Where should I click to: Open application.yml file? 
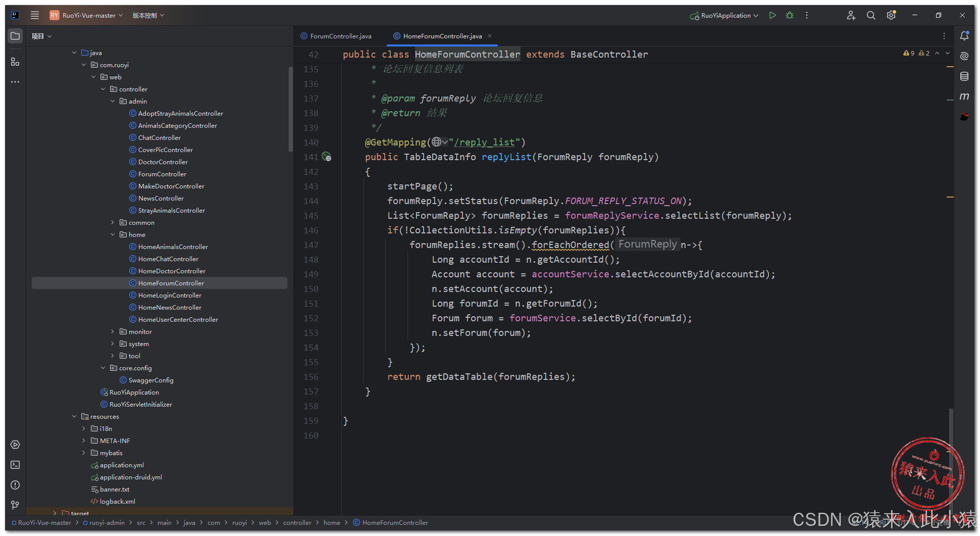(x=122, y=465)
